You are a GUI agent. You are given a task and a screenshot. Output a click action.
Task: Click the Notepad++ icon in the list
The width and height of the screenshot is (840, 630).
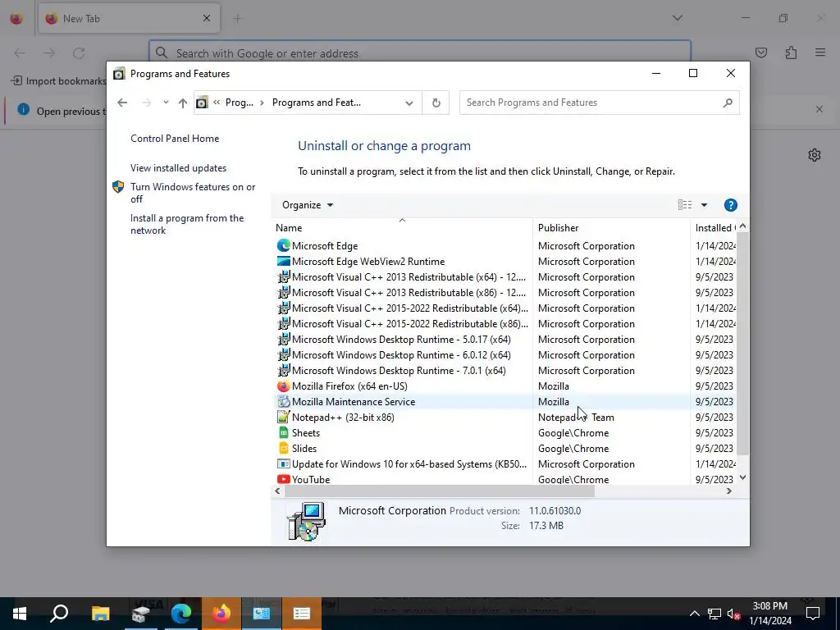tap(283, 418)
